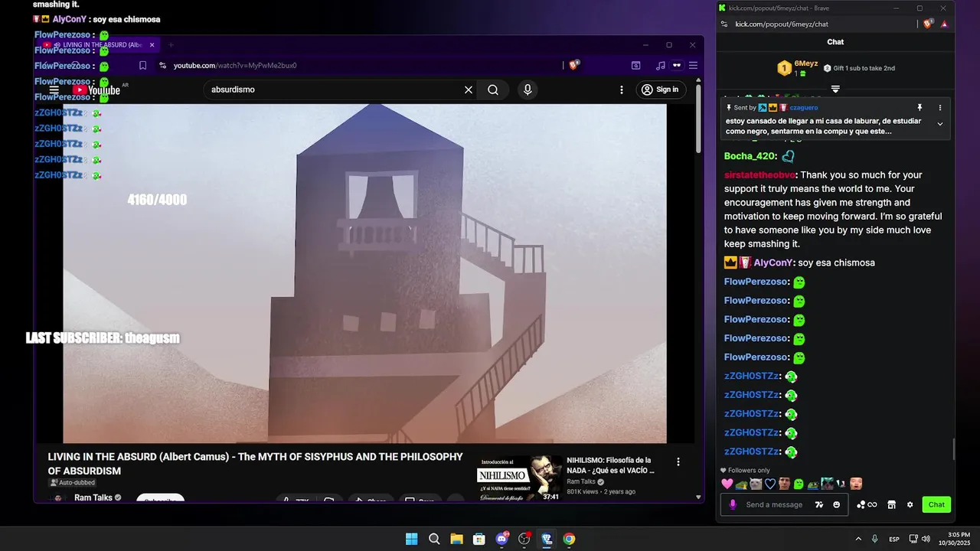This screenshot has height=551, width=980.
Task: Open site settings icon beside youtube.com URL
Action: 162,66
